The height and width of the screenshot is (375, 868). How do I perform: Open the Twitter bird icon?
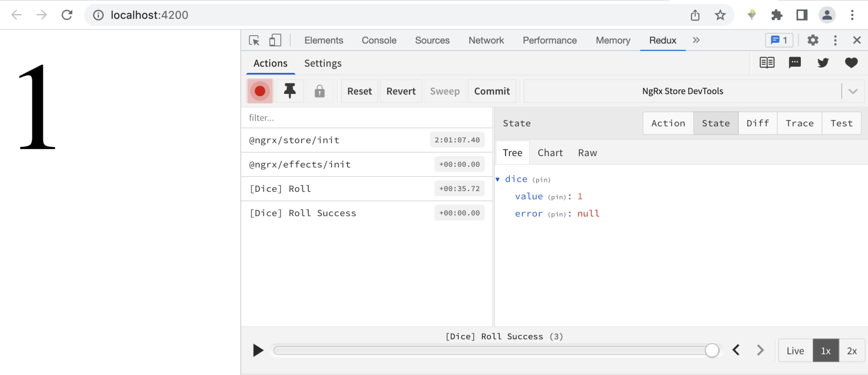[x=823, y=63]
